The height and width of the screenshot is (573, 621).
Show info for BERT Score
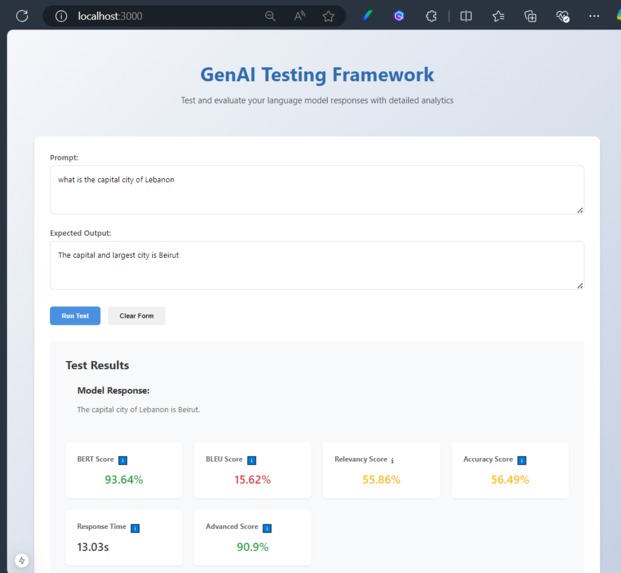click(123, 460)
